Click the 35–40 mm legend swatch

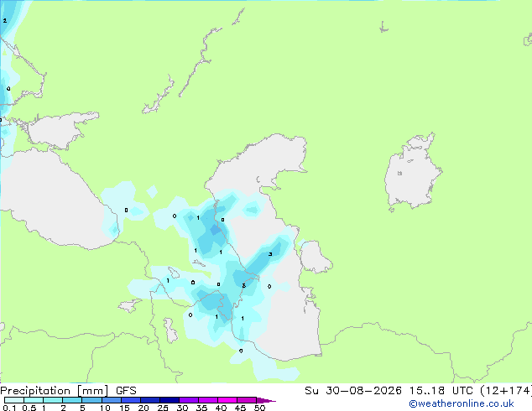[207, 400]
